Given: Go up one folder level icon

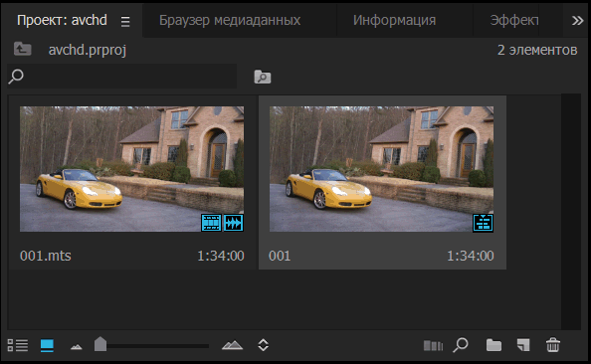Looking at the screenshot, I should pos(22,49).
